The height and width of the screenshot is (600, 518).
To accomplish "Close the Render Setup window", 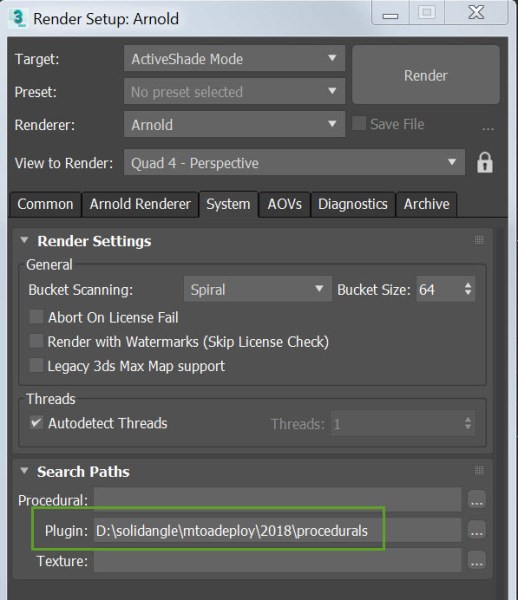I will (x=476, y=13).
